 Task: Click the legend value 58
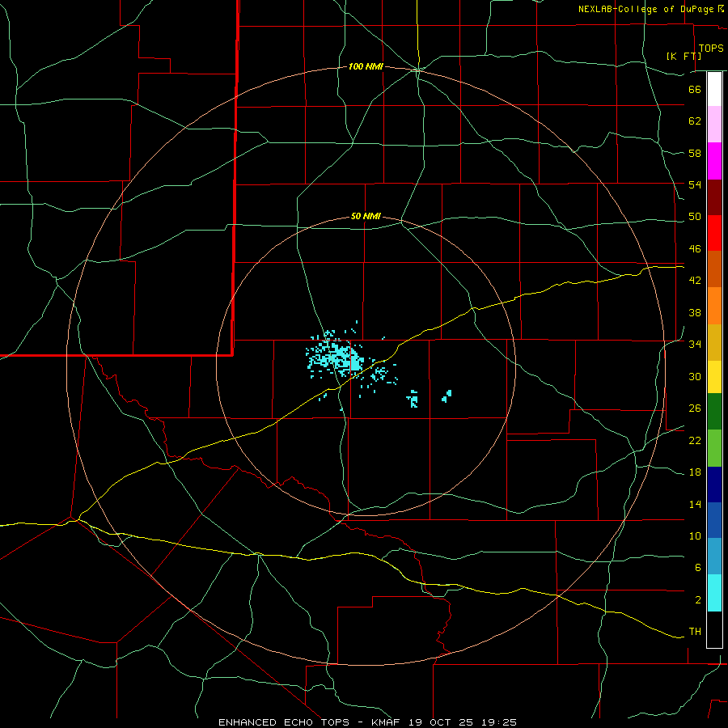pos(695,153)
